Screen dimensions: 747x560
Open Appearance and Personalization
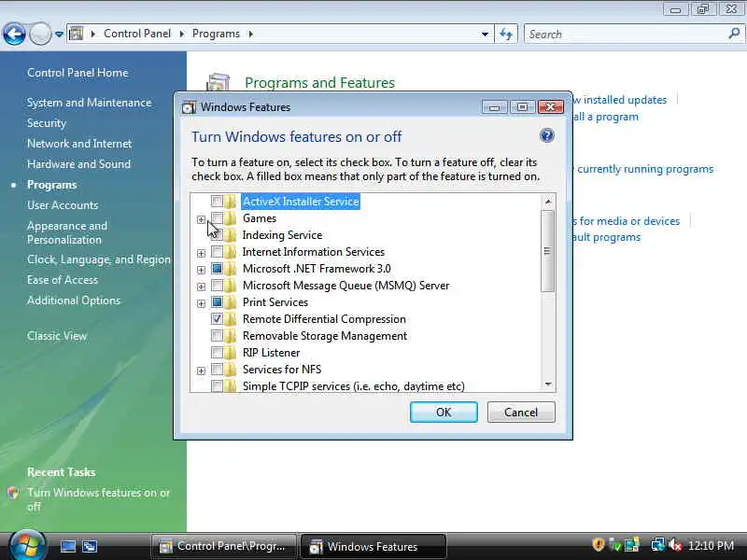pyautogui.click(x=67, y=232)
